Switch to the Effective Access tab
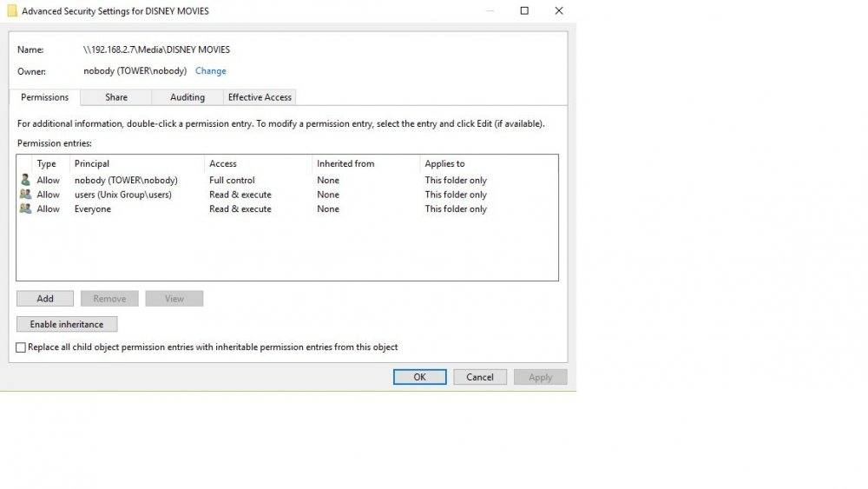The image size is (868, 489). 260,97
